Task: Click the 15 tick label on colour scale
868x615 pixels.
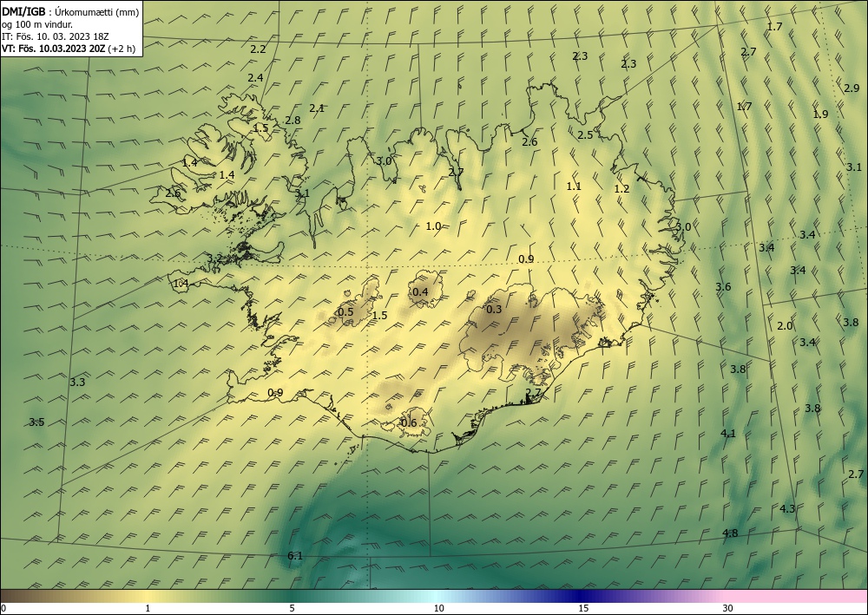Action: click(x=583, y=609)
